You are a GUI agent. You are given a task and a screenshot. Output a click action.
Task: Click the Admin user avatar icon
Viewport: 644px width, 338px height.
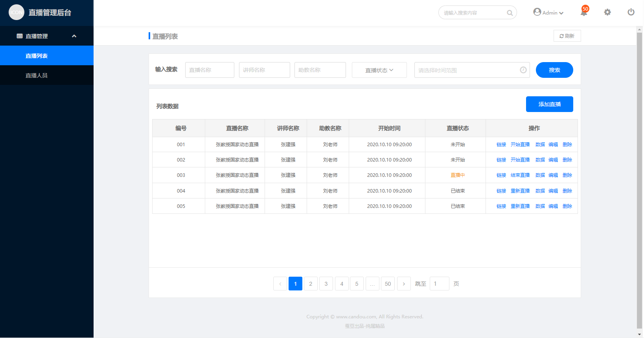click(537, 12)
